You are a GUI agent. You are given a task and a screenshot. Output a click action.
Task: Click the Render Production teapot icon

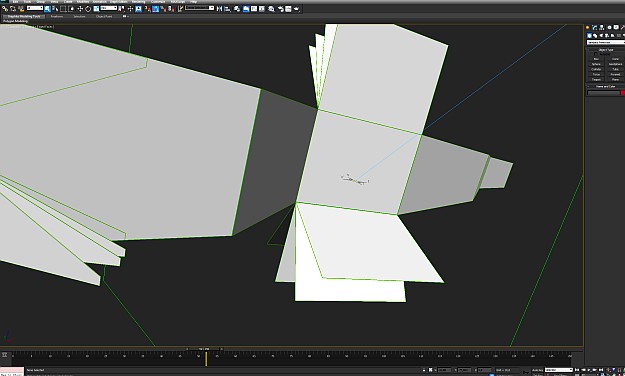tap(297, 9)
